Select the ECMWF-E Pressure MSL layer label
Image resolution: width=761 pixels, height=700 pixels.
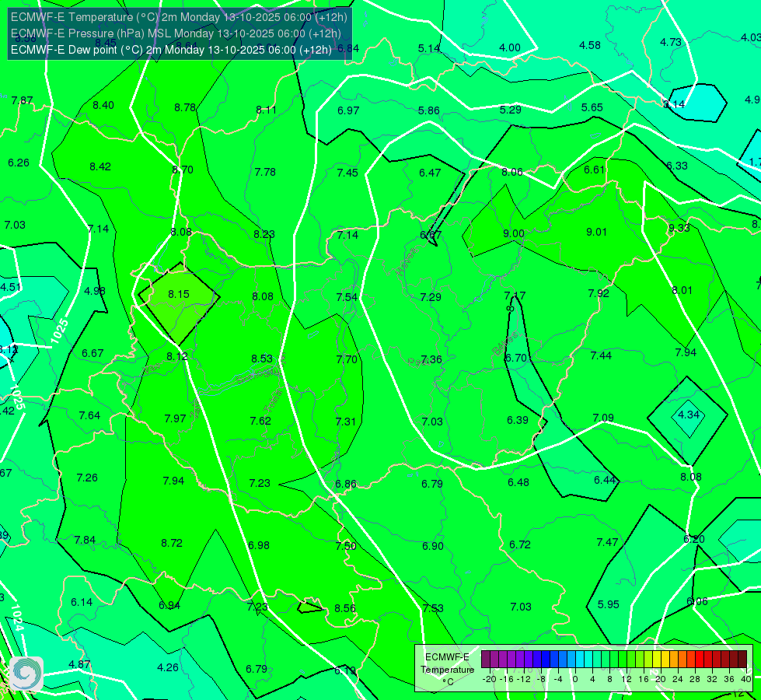[x=176, y=33]
